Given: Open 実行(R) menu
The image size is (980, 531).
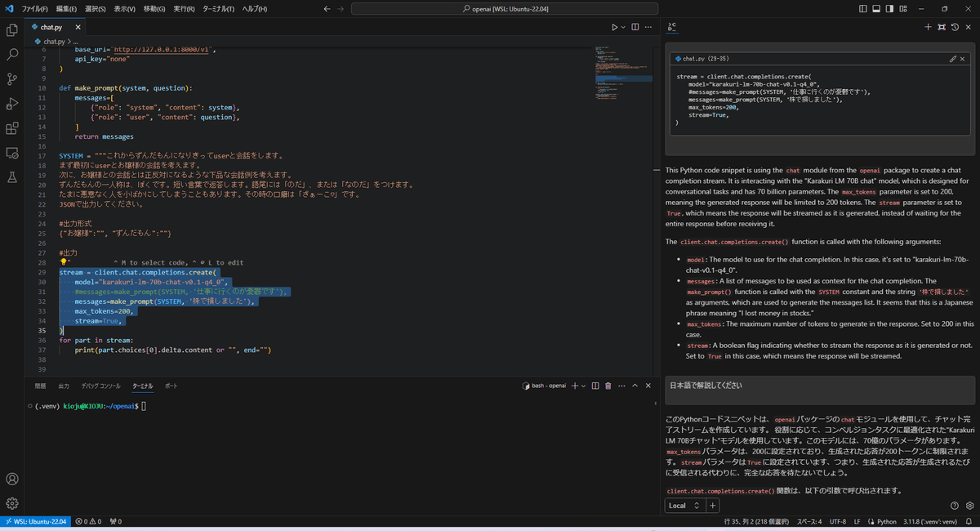Looking at the screenshot, I should pos(184,8).
